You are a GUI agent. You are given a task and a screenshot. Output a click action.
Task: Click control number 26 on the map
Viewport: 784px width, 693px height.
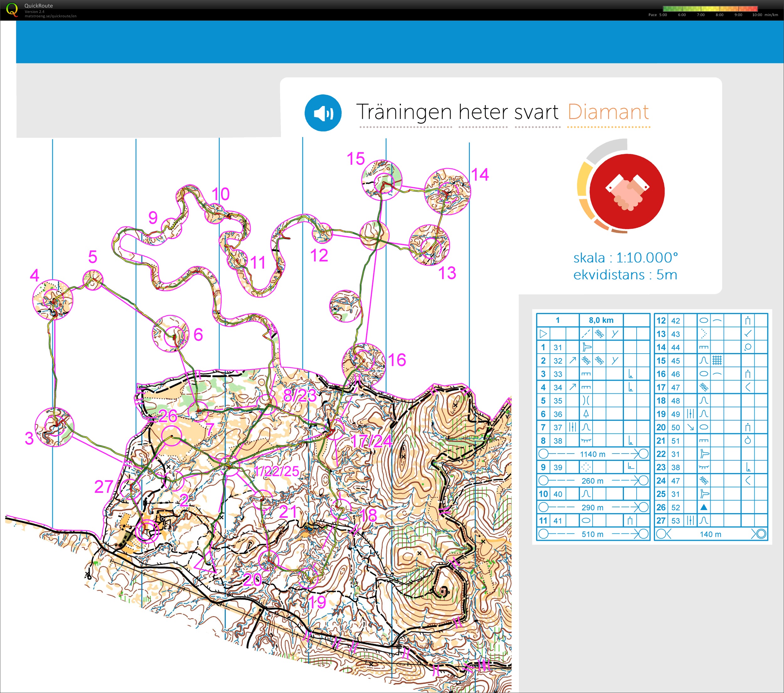tap(168, 416)
